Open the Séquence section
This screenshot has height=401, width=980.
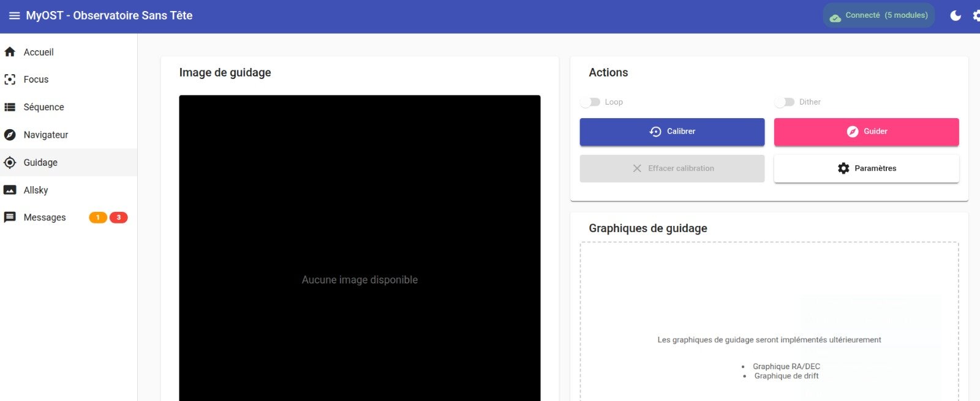[69, 107]
